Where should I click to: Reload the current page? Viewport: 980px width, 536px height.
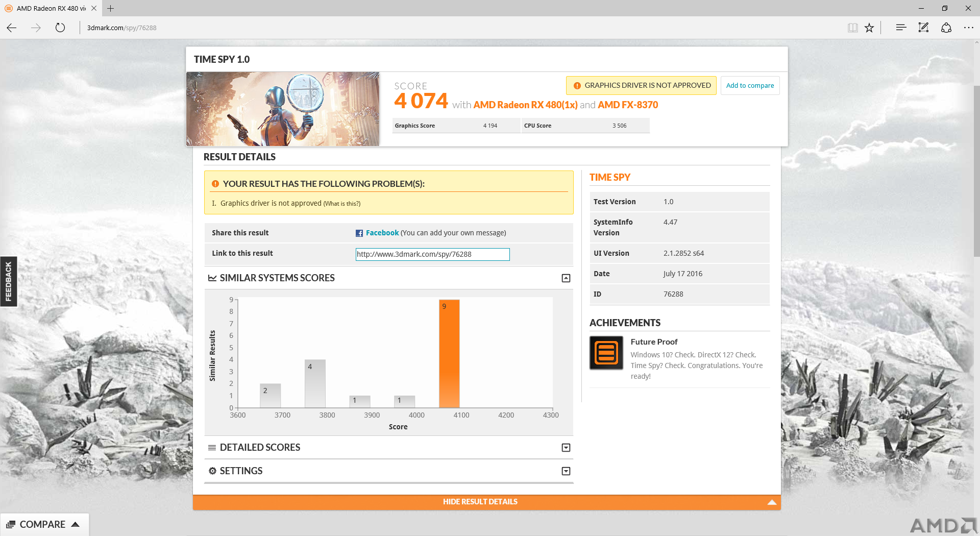pos(60,28)
